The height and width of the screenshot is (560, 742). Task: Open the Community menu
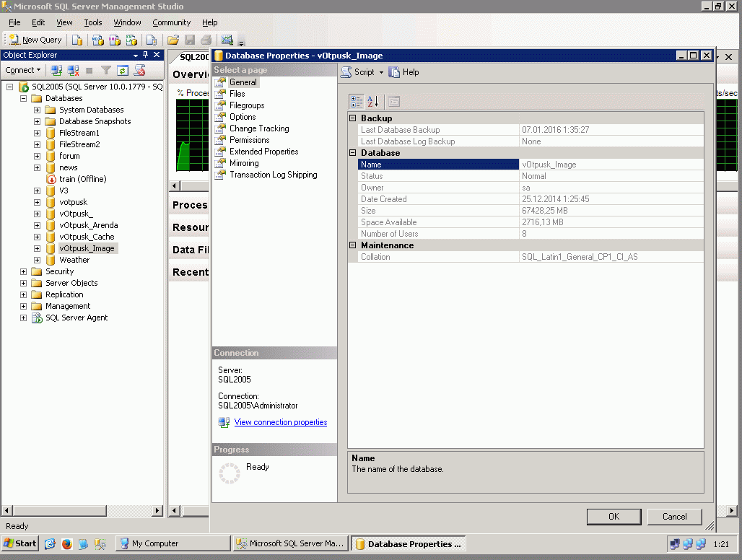pyautogui.click(x=171, y=22)
